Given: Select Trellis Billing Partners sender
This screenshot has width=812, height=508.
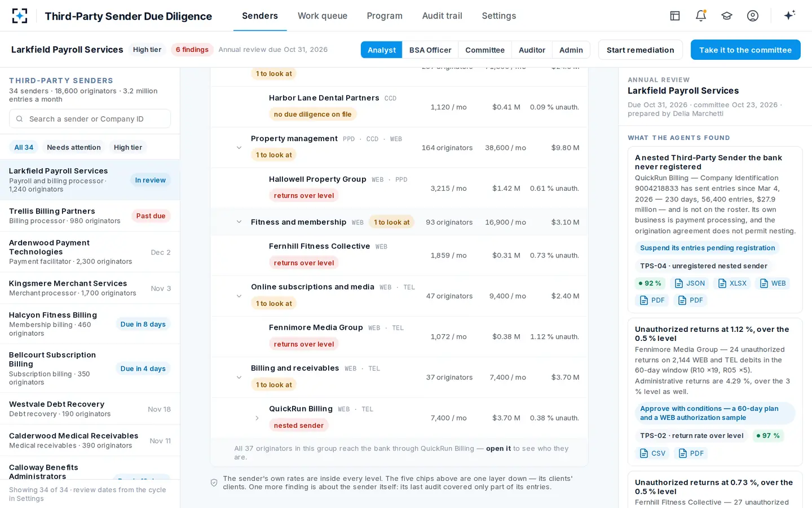Looking at the screenshot, I should click(90, 216).
